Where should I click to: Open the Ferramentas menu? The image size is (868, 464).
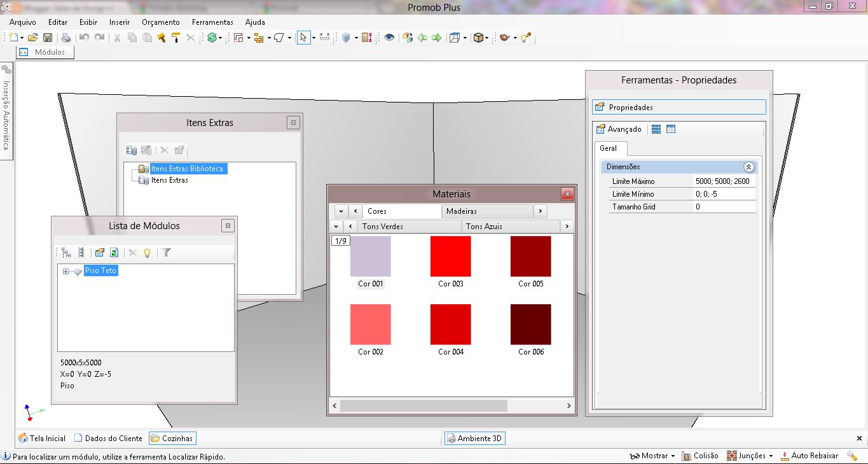click(x=212, y=22)
